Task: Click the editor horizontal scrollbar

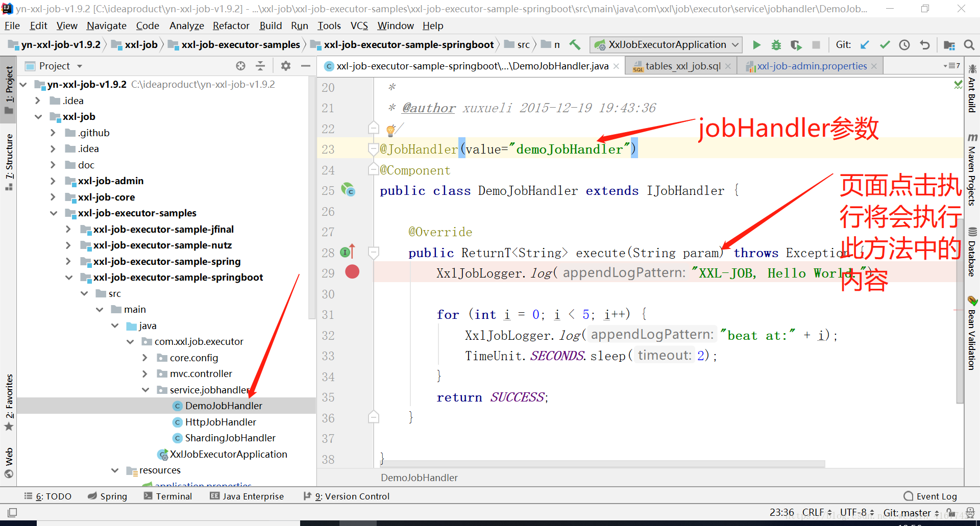Action: click(x=602, y=464)
